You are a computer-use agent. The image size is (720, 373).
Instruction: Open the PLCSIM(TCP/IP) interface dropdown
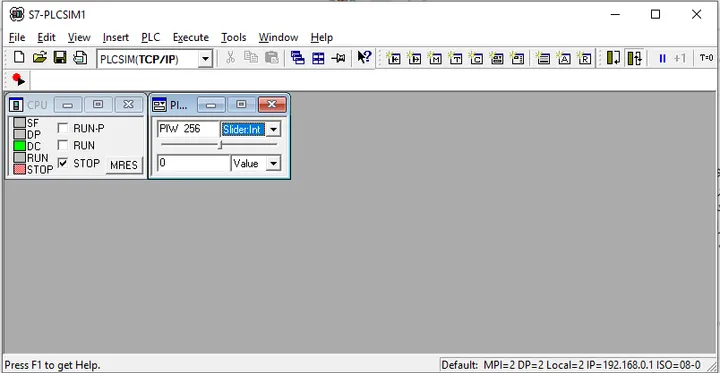point(205,59)
